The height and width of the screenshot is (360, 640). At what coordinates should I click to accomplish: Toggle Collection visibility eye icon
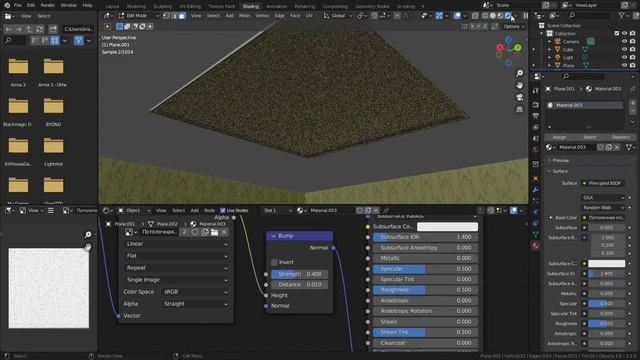pos(624,33)
